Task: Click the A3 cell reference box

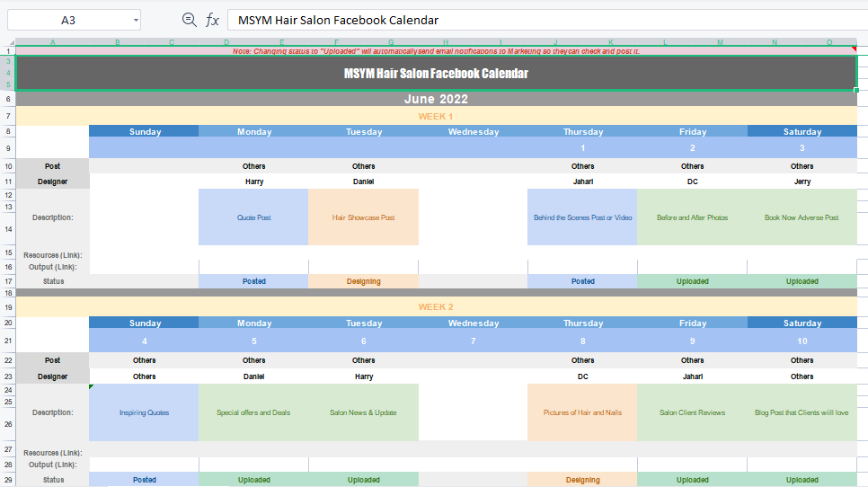Action: (x=68, y=21)
